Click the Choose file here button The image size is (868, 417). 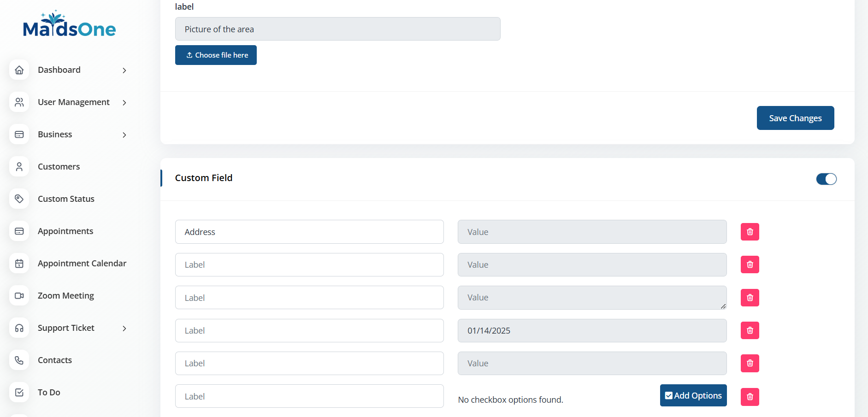216,55
